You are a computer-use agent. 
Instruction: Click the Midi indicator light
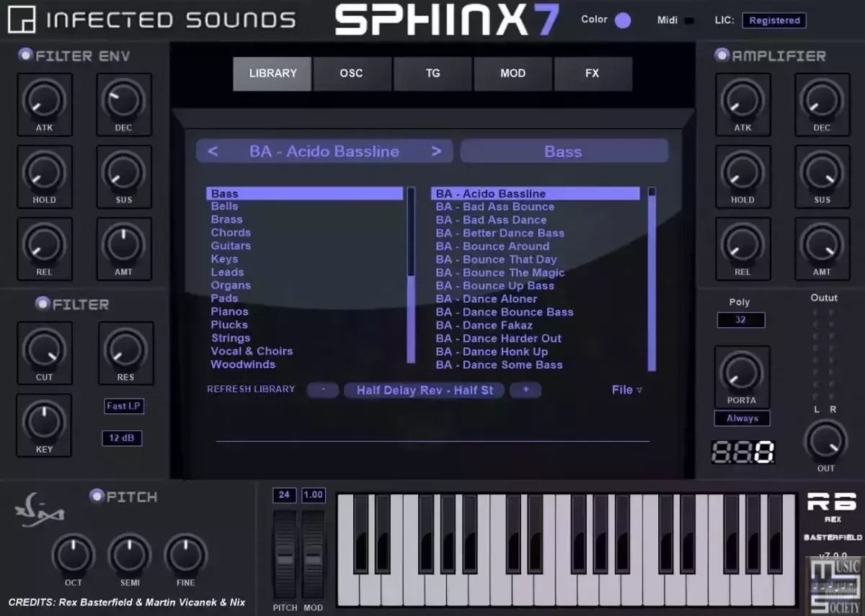pos(689,20)
